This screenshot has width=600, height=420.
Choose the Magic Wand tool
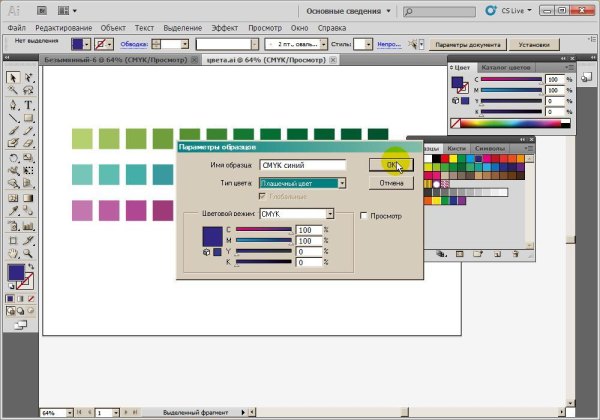click(x=13, y=91)
